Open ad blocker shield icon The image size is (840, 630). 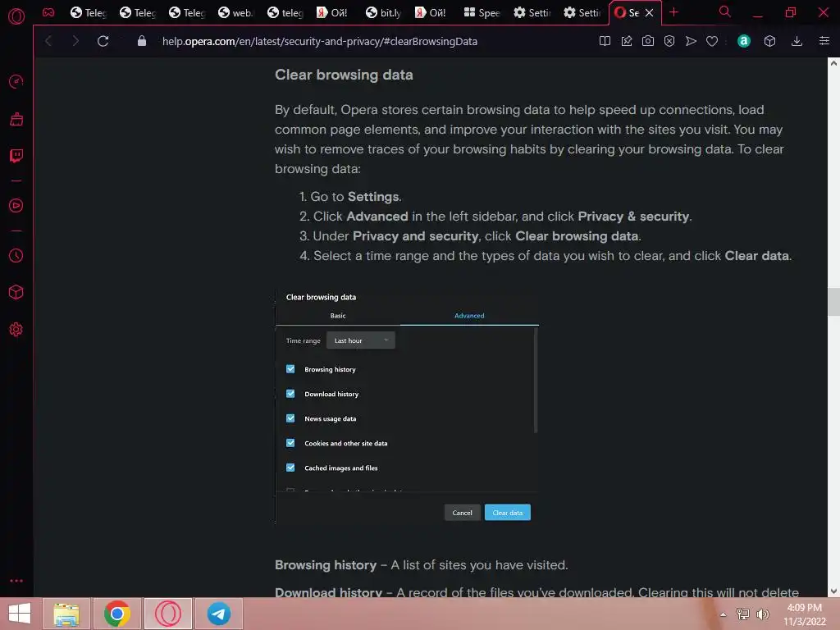click(x=669, y=41)
